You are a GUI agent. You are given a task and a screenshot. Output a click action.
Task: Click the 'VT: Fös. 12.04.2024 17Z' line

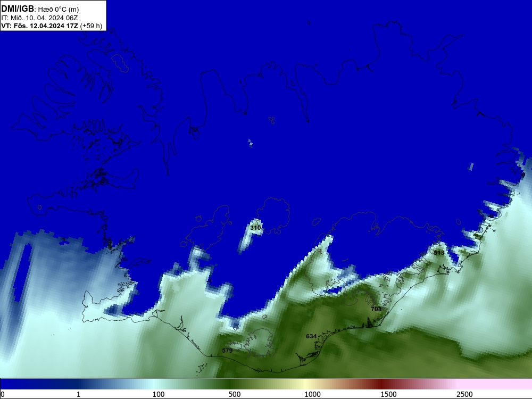[40, 26]
